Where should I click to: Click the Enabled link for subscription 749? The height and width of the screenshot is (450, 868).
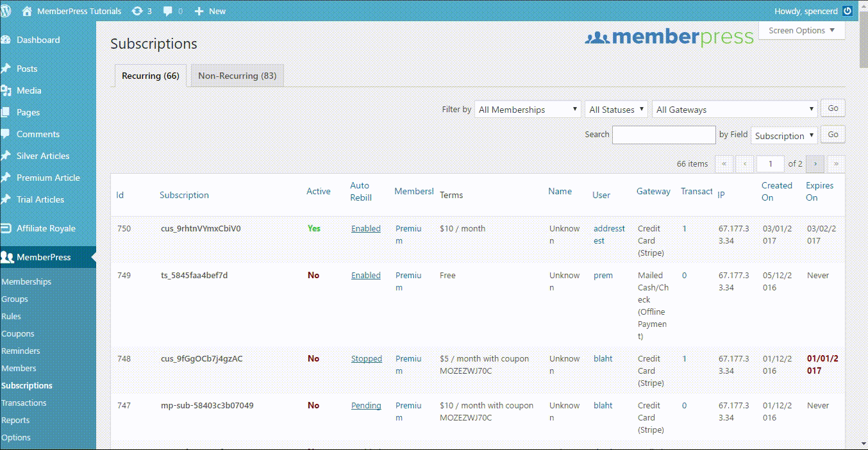[366, 275]
